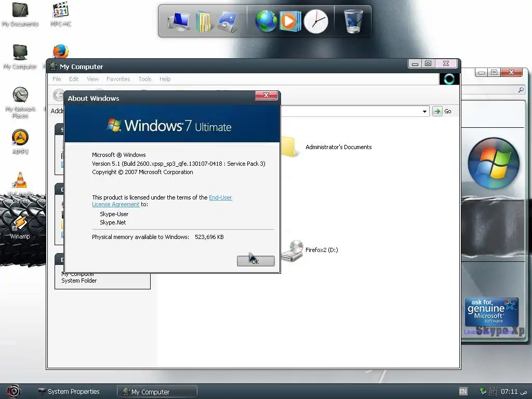Screen dimensions: 532x399
Task: Close the About Windows dialog
Action: point(267,96)
